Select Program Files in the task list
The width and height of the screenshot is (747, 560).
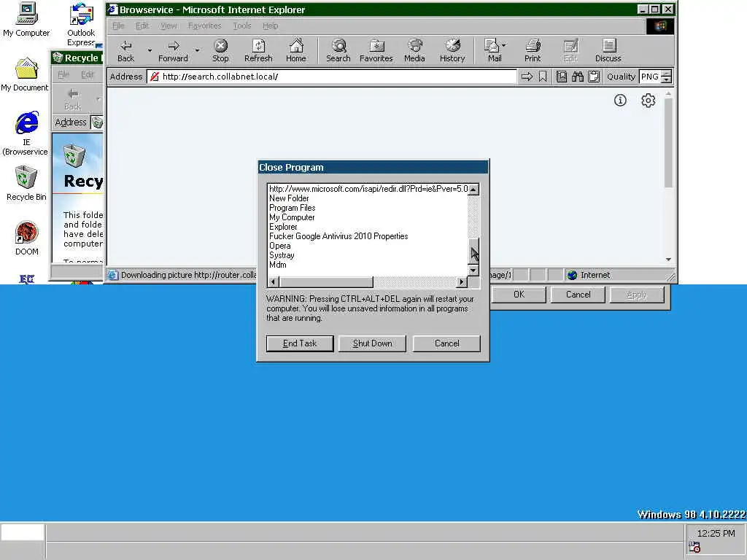click(x=292, y=208)
